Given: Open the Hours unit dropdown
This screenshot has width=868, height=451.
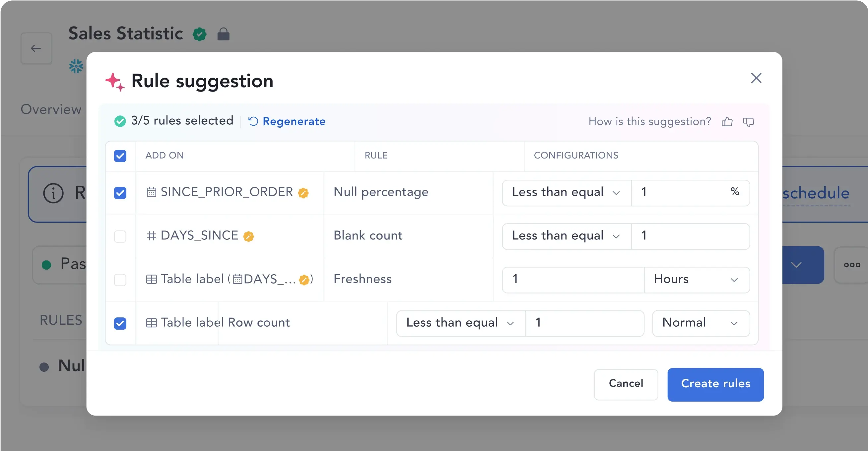Looking at the screenshot, I should pyautogui.click(x=697, y=279).
